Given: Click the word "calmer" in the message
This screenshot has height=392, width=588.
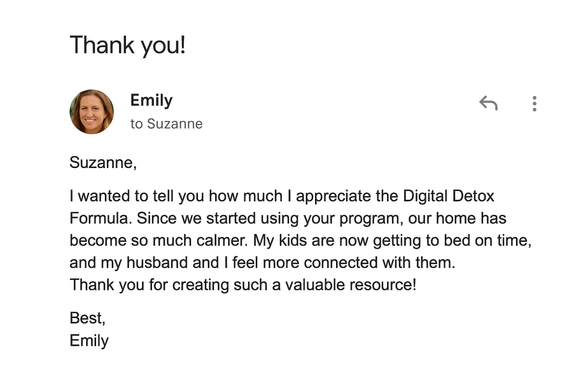Looking at the screenshot, I should pyautogui.click(x=222, y=240).
